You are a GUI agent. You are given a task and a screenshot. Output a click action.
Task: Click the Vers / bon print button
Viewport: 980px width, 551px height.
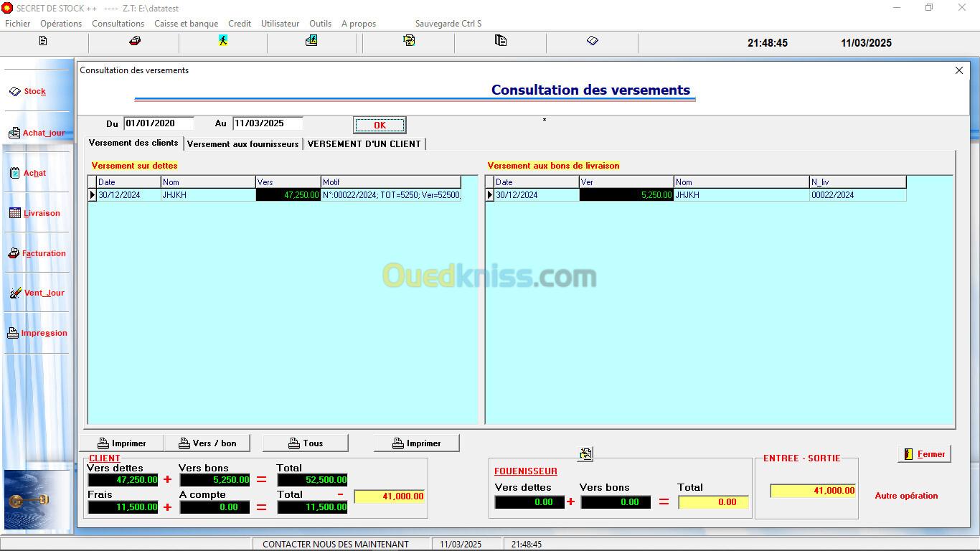click(x=207, y=443)
